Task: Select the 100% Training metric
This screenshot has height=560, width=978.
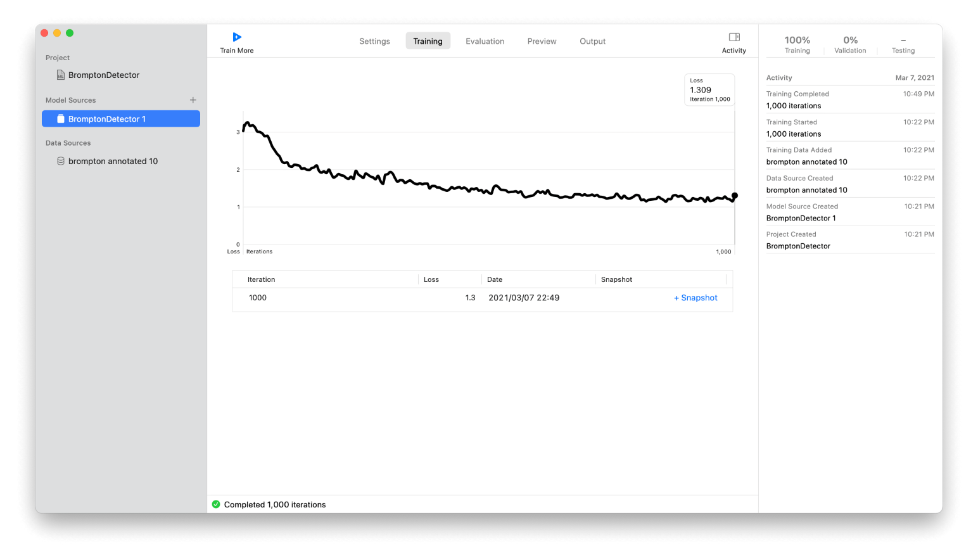Action: coord(797,44)
